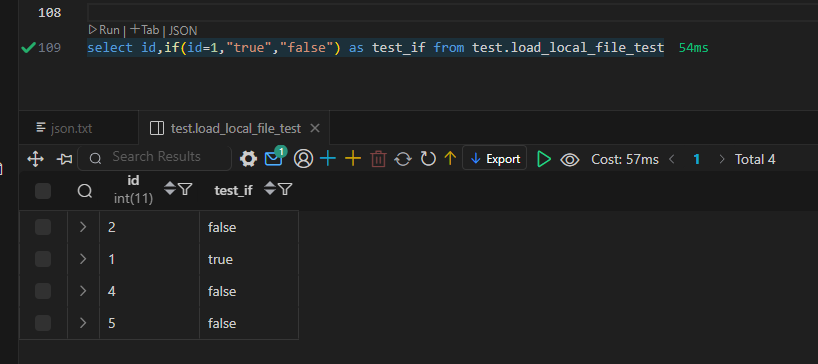
Task: Check the select-all checkbox in header
Action: 43,191
